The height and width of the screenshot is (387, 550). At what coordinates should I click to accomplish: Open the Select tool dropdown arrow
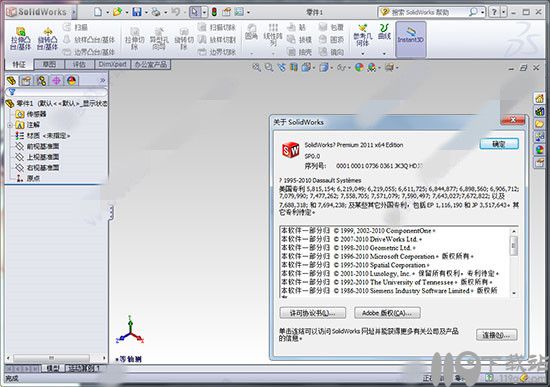point(204,13)
